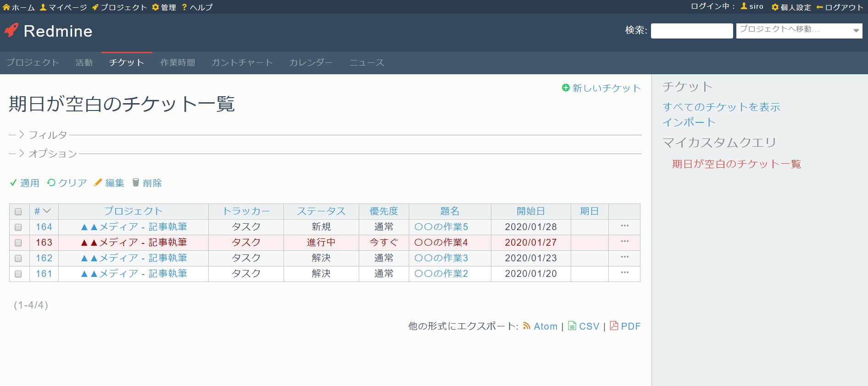Toggle the select-all checkbox in table header
868x386 pixels.
[18, 211]
